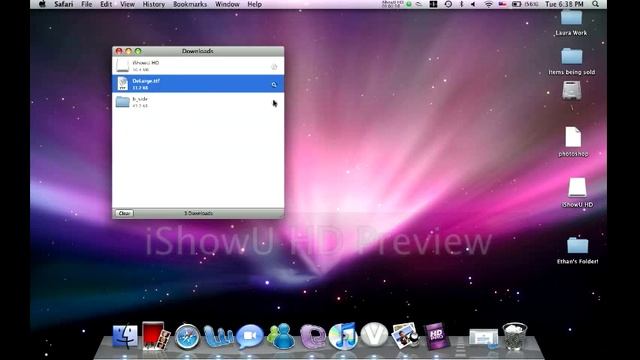Open the minimized window in the Dock
This screenshot has height=360, width=640.
[x=484, y=338]
